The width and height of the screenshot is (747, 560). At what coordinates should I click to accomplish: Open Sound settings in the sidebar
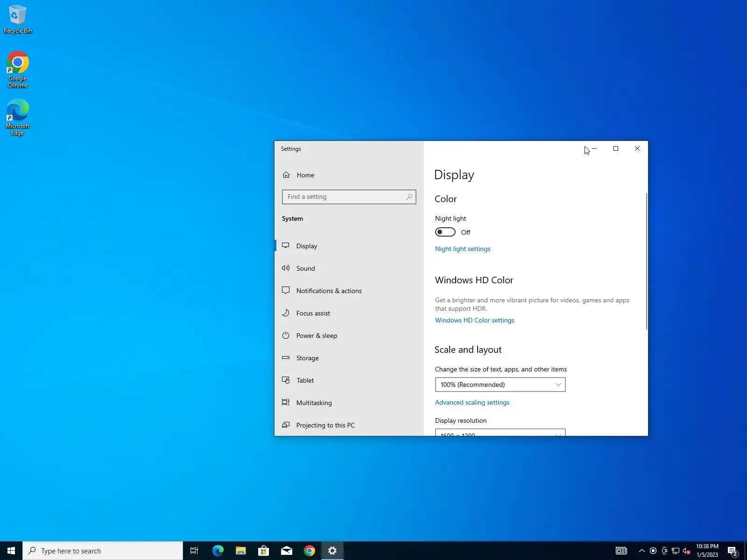click(349, 268)
